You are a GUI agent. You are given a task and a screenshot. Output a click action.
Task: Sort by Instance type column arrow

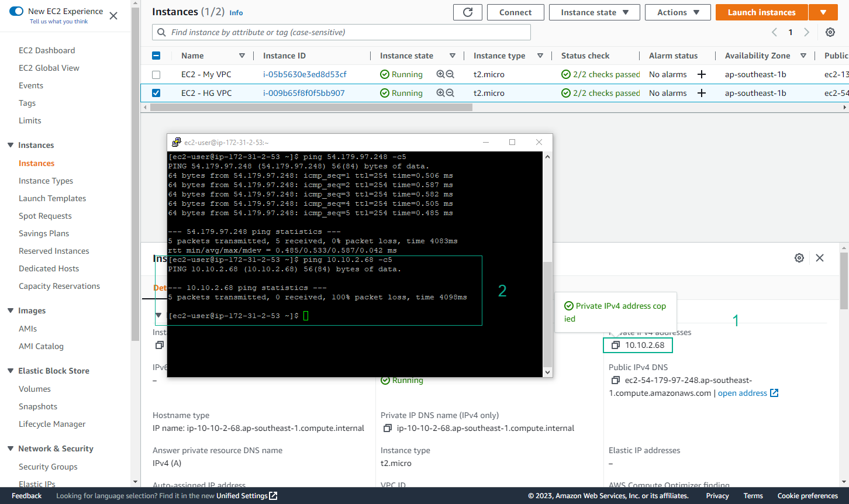click(540, 56)
